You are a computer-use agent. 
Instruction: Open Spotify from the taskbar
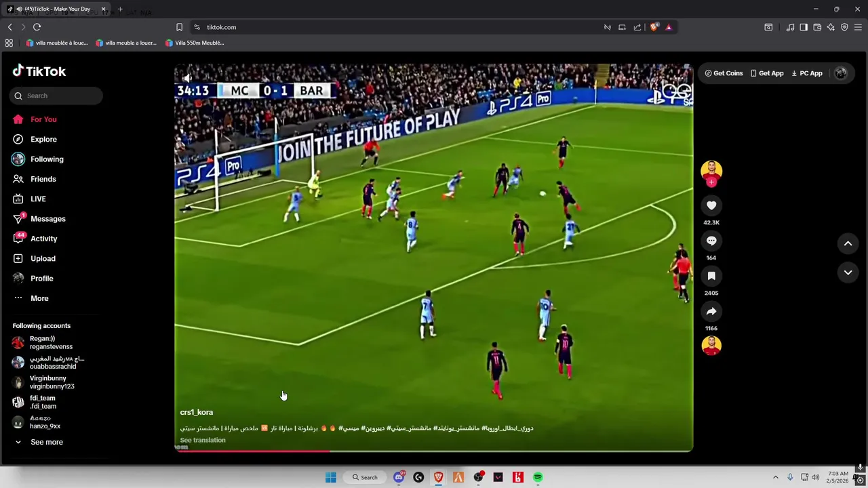[538, 477]
